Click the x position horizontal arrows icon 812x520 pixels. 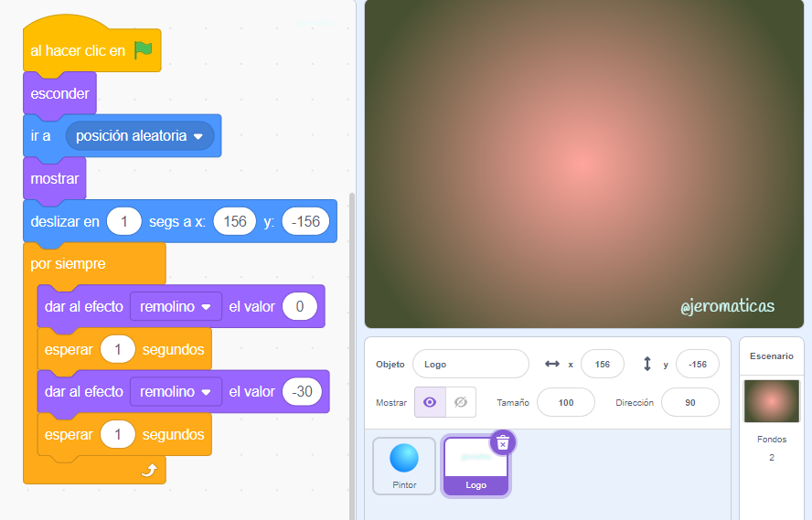pos(552,364)
